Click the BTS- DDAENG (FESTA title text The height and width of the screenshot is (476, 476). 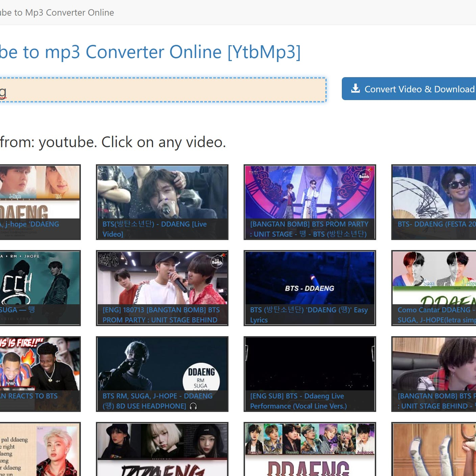[437, 224]
